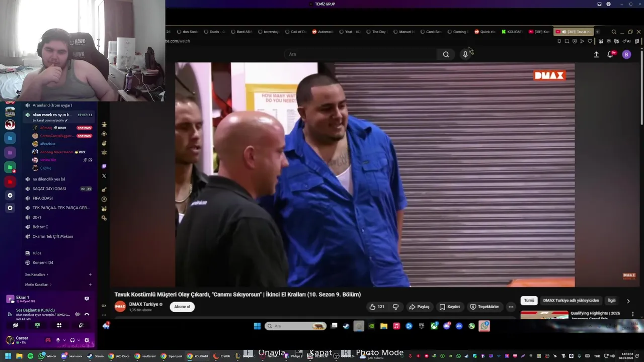644x362 pixels.
Task: Select the DMAX Türkiye adlı yükleyiciden chip
Action: tap(571, 300)
